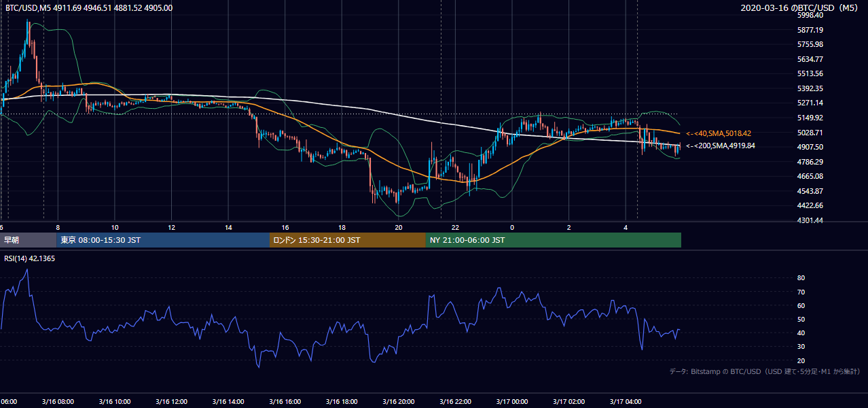Click the 3/17 02:00 bottom time label
This screenshot has width=868, height=408.
[x=568, y=401]
